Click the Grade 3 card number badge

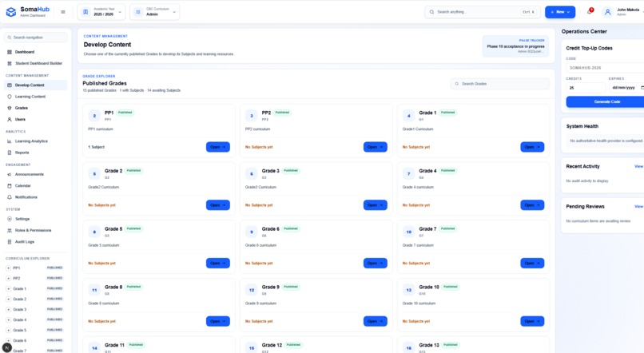click(252, 174)
